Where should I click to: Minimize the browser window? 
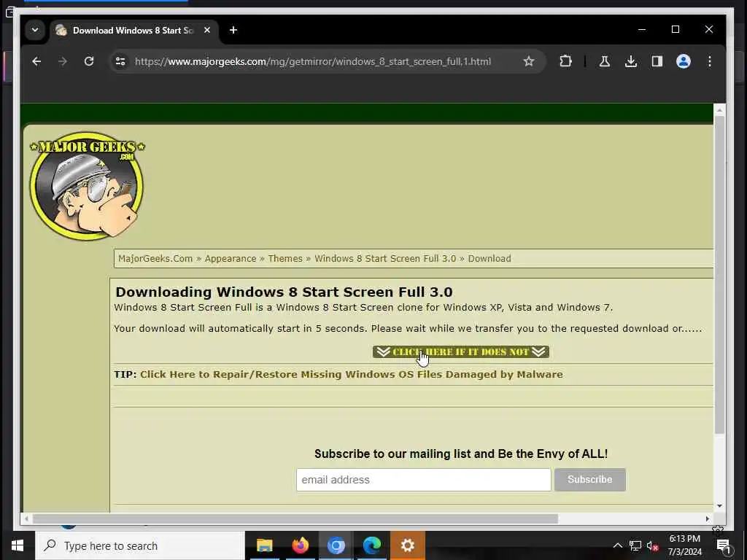[x=642, y=29]
